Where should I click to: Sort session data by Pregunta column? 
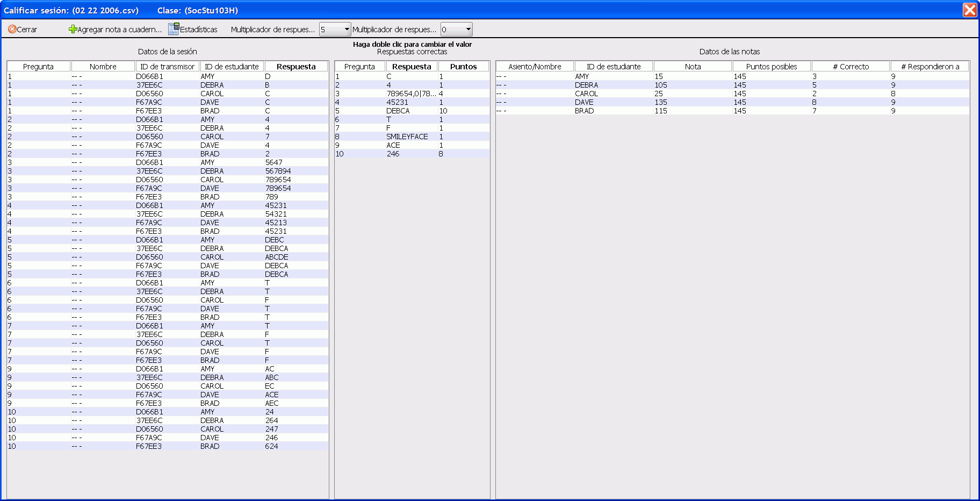pyautogui.click(x=39, y=67)
